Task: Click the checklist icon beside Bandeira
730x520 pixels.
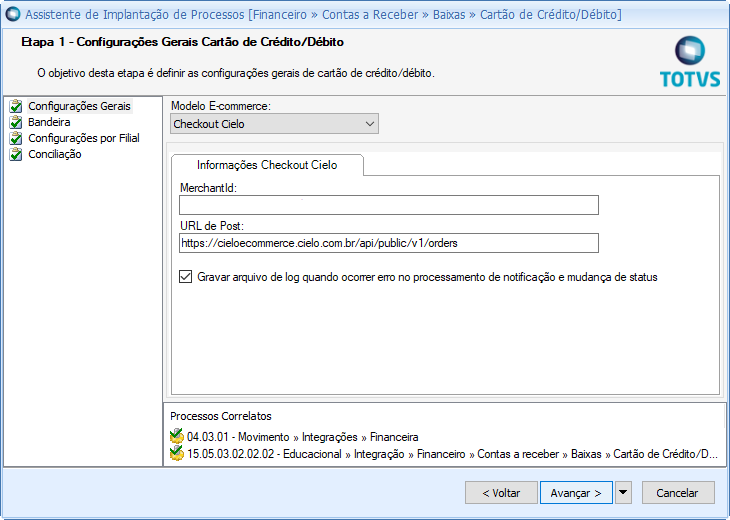Action: [16, 122]
